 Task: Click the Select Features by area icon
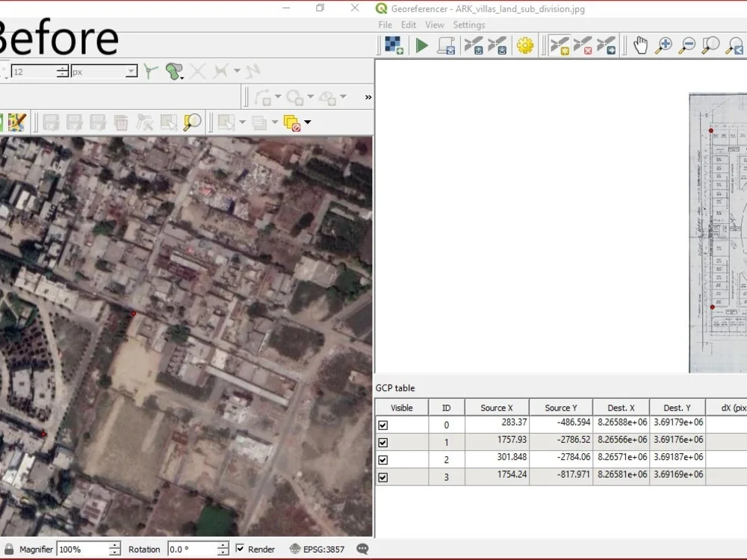pyautogui.click(x=226, y=123)
